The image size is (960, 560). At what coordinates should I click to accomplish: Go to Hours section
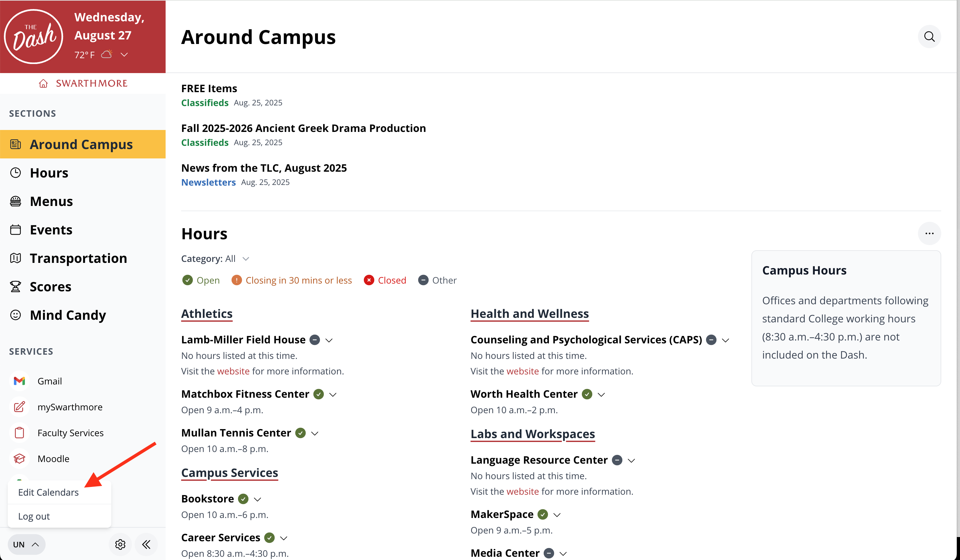pyautogui.click(x=83, y=173)
